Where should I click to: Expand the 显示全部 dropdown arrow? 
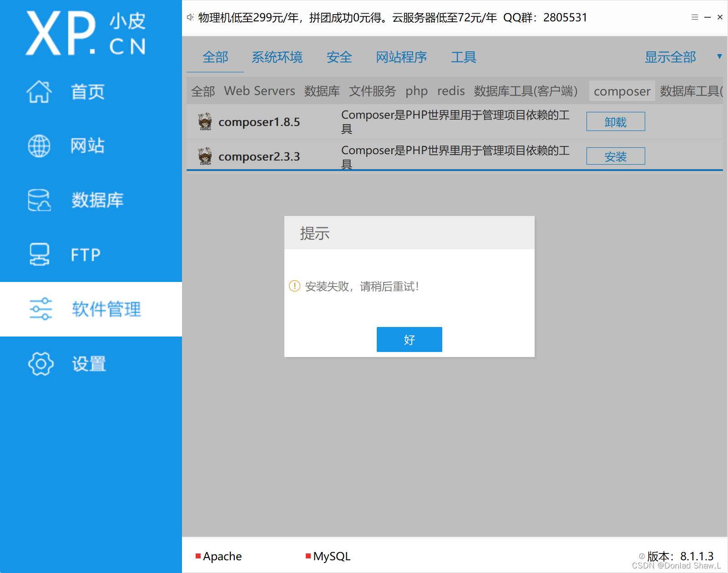[x=719, y=56]
